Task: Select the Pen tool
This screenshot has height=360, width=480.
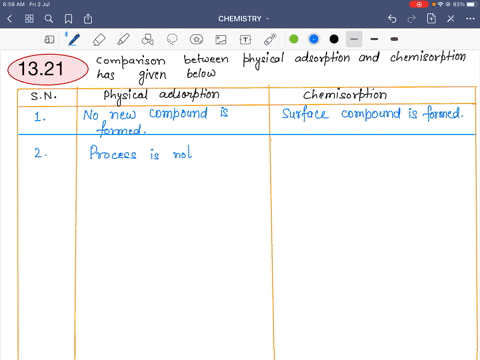Action: (x=73, y=39)
